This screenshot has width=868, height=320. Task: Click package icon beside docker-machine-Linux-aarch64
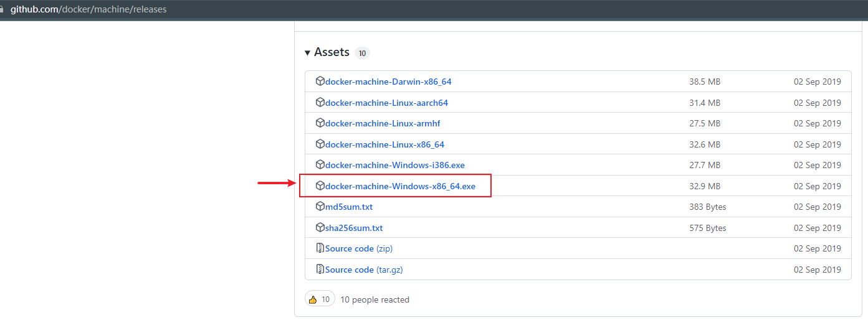click(x=320, y=103)
